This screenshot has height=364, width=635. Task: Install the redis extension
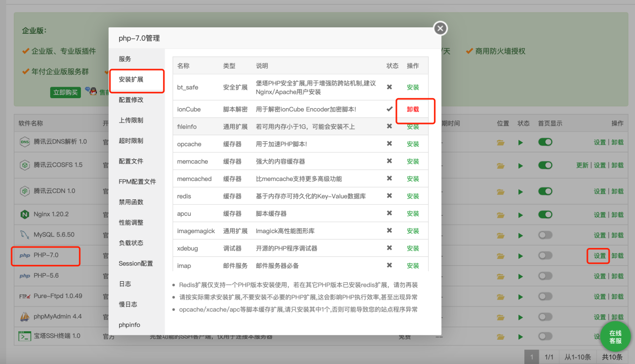(x=413, y=196)
